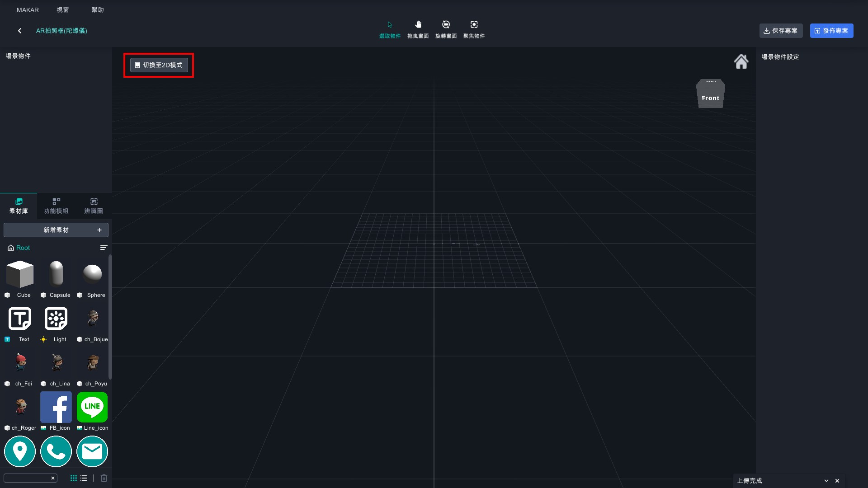The width and height of the screenshot is (868, 488).
Task: Activate the 拖曳畫面 hand tool
Action: coord(418,29)
